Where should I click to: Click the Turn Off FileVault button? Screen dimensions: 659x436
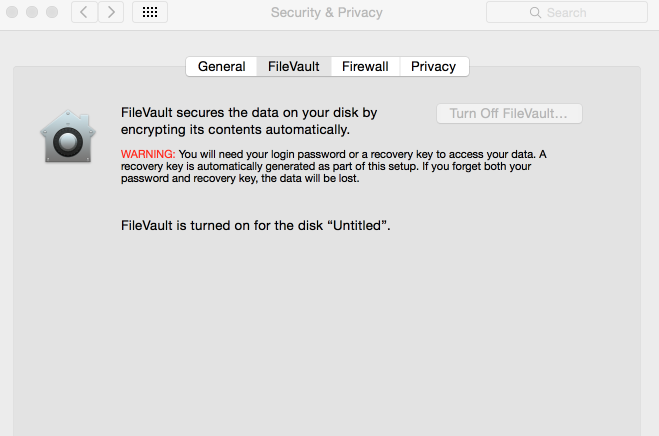[509, 114]
